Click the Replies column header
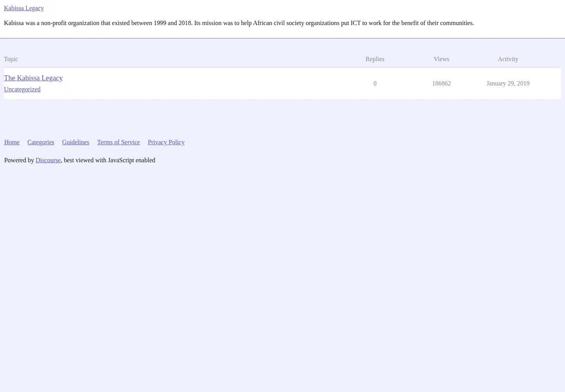 375,59
